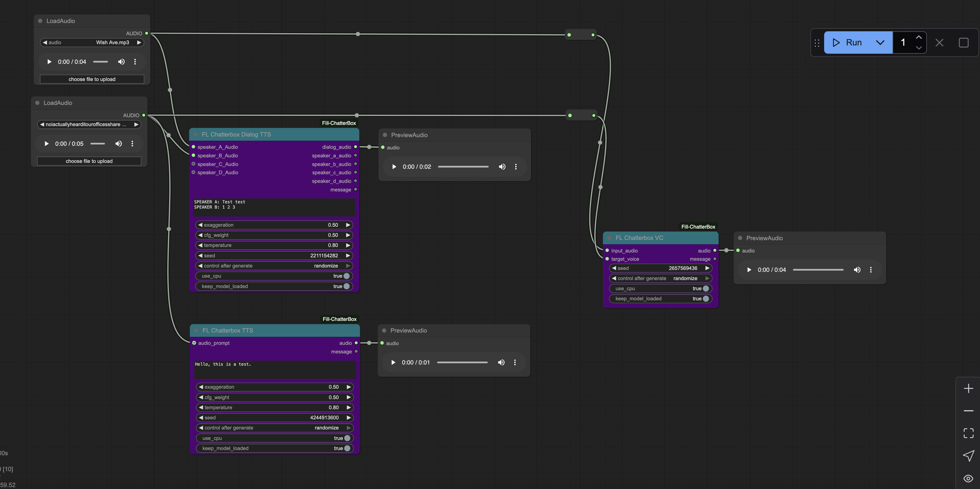Select next audio file after Wish Ave.mp3
The height and width of the screenshot is (489, 980).
(139, 43)
